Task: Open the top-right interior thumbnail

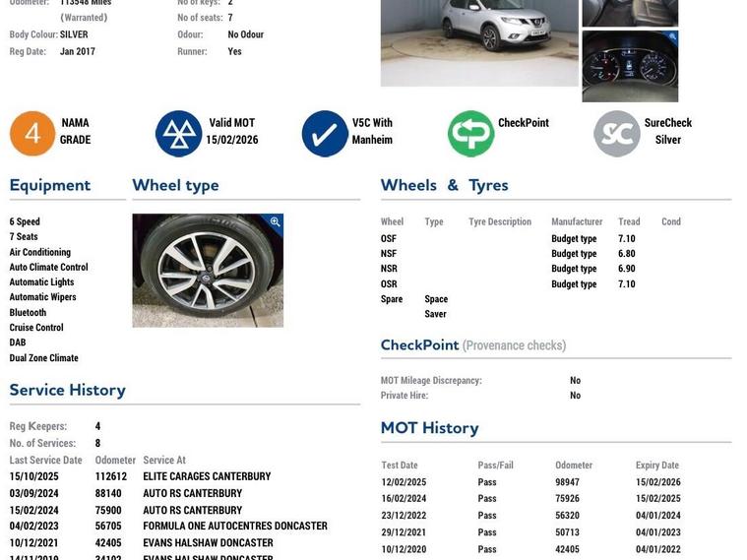Action: pos(630,12)
